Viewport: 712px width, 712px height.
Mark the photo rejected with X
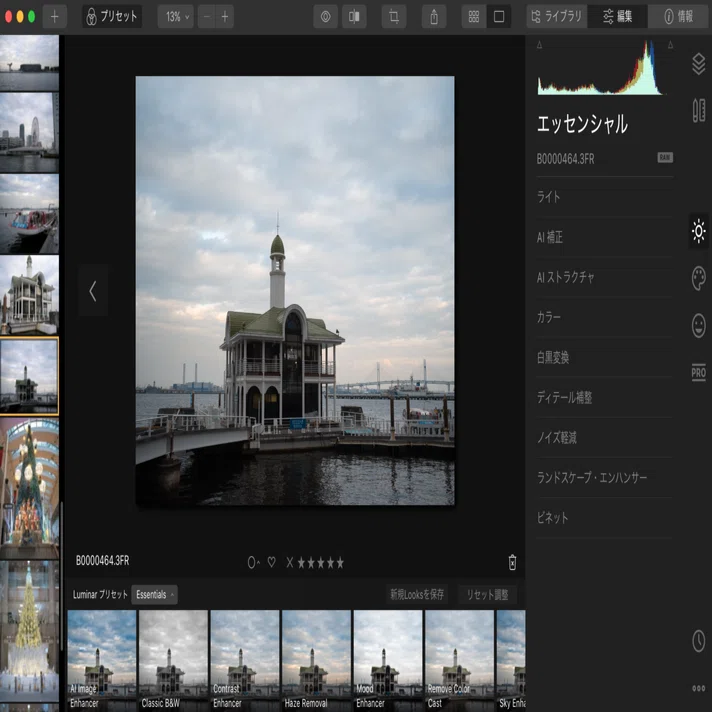pyautogui.click(x=290, y=563)
